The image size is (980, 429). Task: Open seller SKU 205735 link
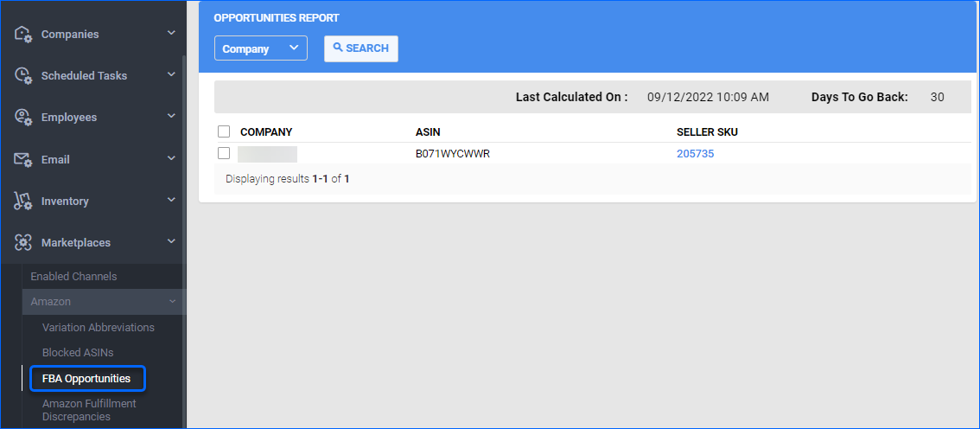695,154
